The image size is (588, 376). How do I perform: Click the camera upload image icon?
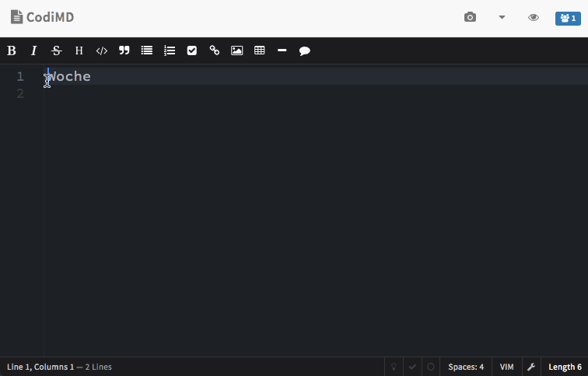pyautogui.click(x=470, y=17)
